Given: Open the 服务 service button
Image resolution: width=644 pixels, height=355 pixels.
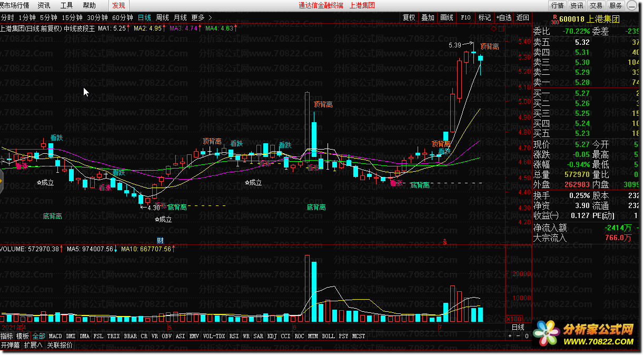Looking at the screenshot, I should click(x=615, y=5).
